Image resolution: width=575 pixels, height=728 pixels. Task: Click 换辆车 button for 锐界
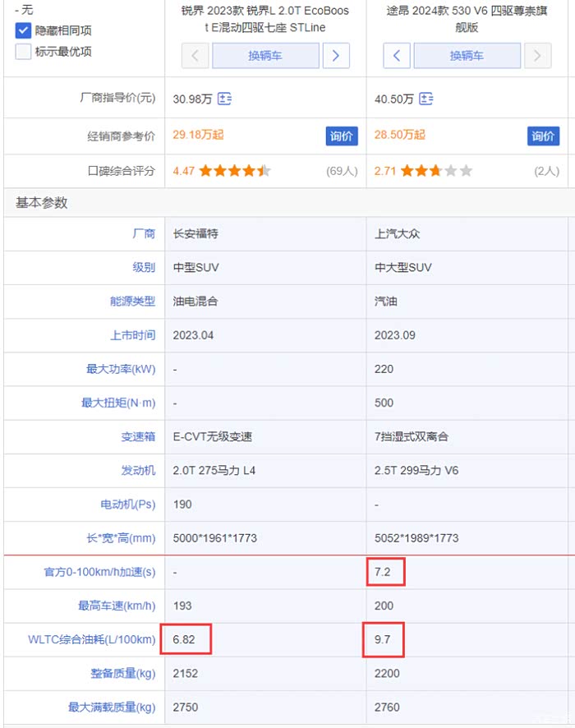265,56
